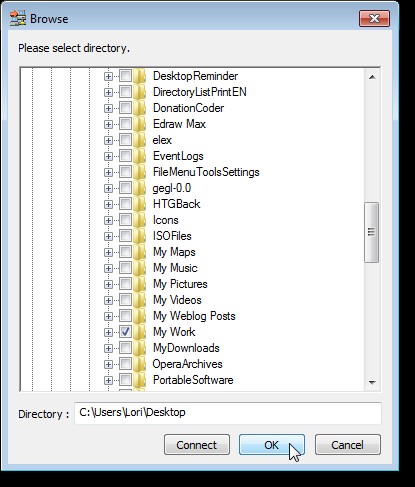415x487 pixels.
Task: Select the DonationCoder folder label
Action: pyautogui.click(x=188, y=108)
